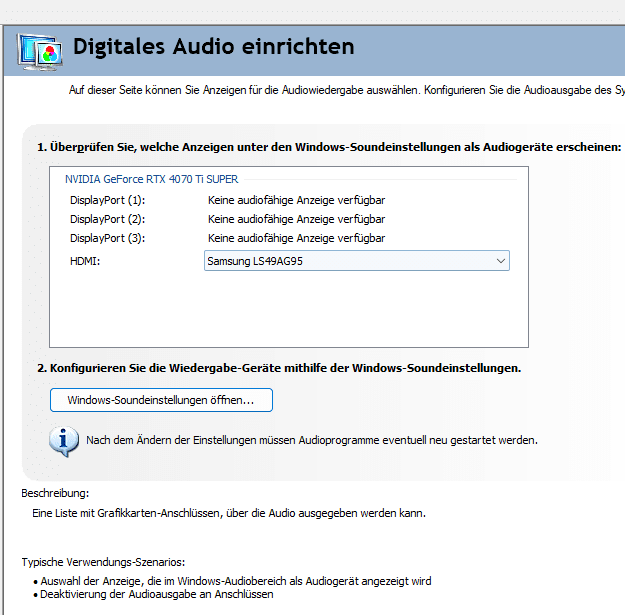Click the NVIDIA GeForce RTX 4070 Ti SUPER label

point(151,179)
